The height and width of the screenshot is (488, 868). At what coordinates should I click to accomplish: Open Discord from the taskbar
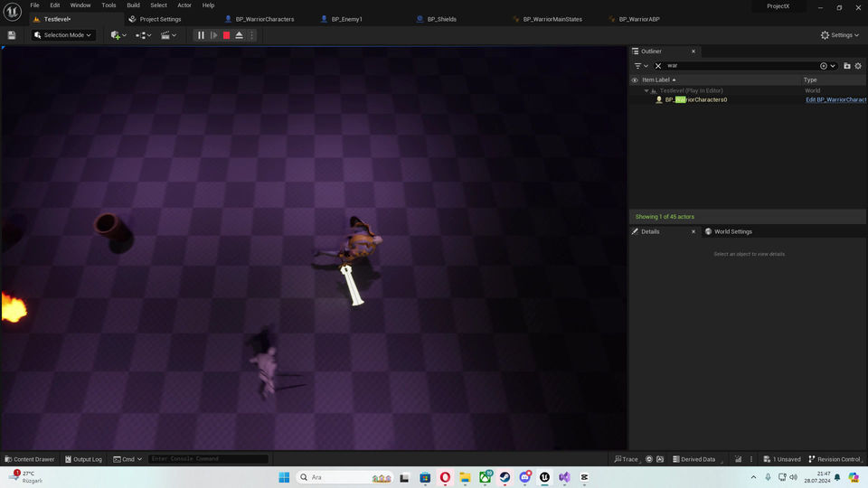[x=524, y=477]
